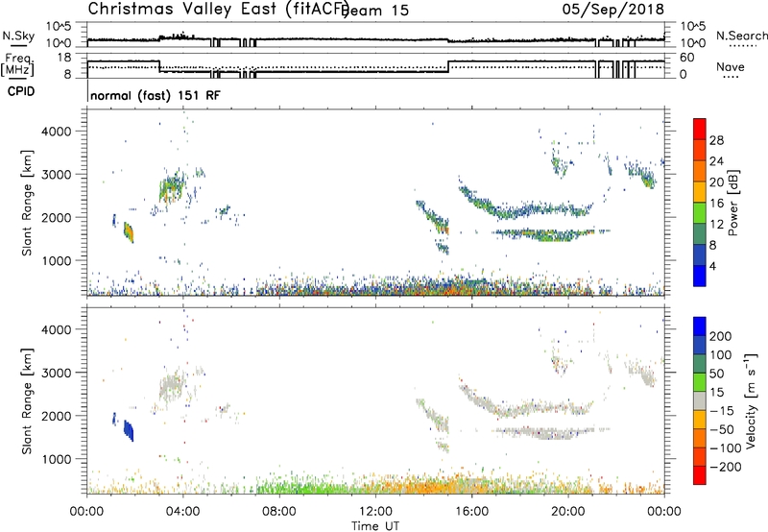Click the blue high-velocity echo patch near 02:00
Viewport: 768px width, 532px height.
pyautogui.click(x=129, y=430)
